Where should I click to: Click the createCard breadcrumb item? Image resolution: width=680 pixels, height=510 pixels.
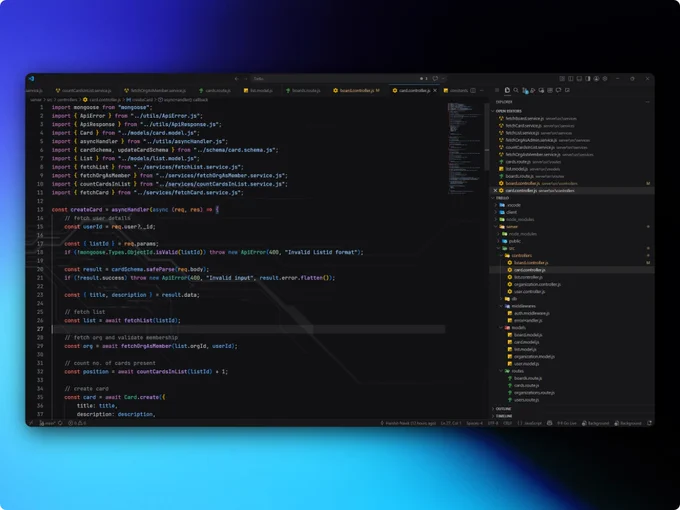(140, 100)
